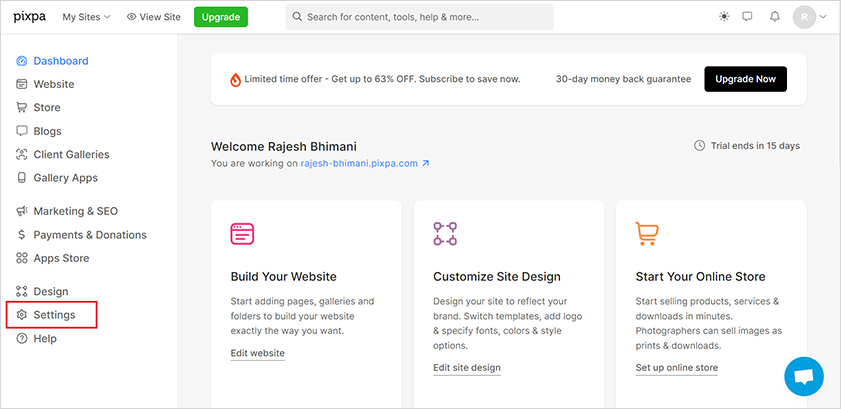This screenshot has width=841, height=409.
Task: Click the flame offer icon
Action: [235, 80]
